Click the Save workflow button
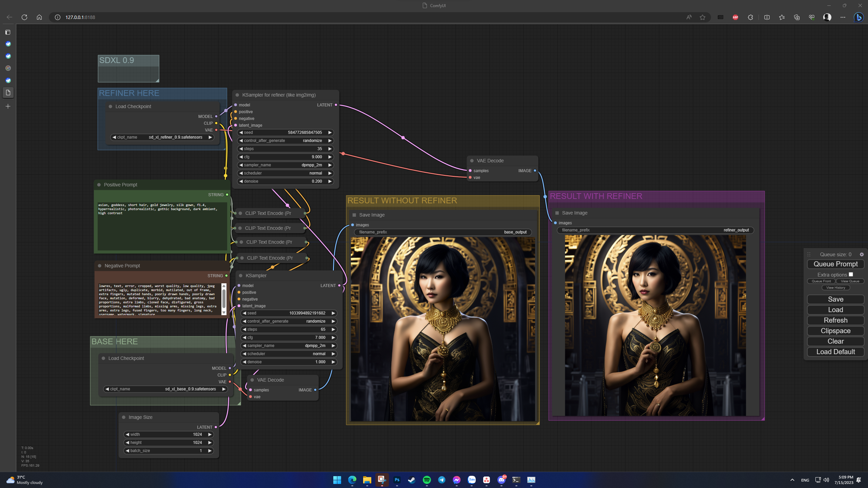Screen dimensions: 868x488 click(835, 299)
